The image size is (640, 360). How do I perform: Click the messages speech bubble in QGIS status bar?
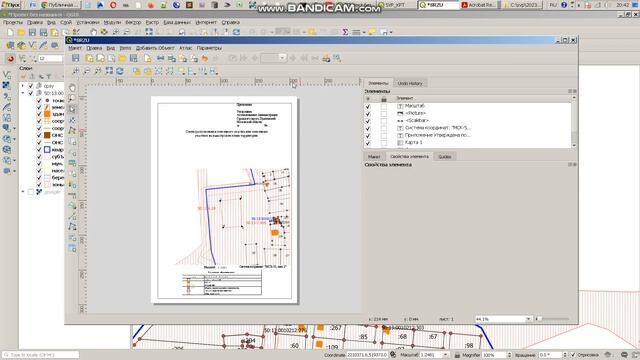coord(624,355)
